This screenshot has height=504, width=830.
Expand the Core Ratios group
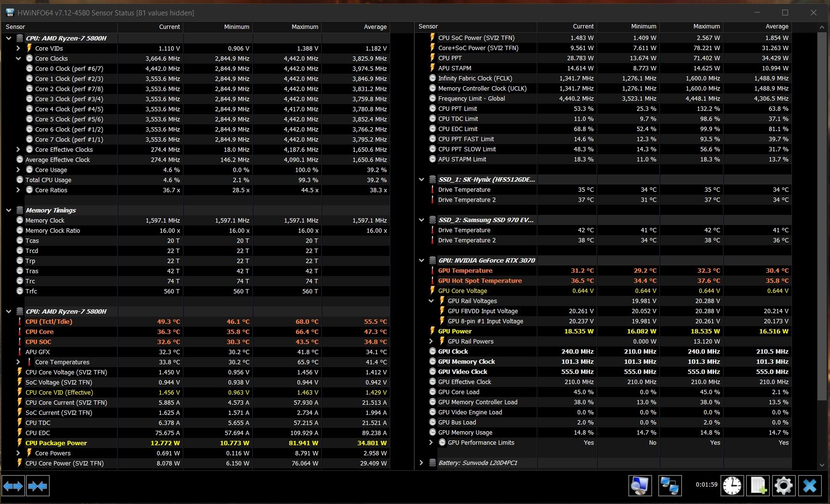click(x=18, y=190)
